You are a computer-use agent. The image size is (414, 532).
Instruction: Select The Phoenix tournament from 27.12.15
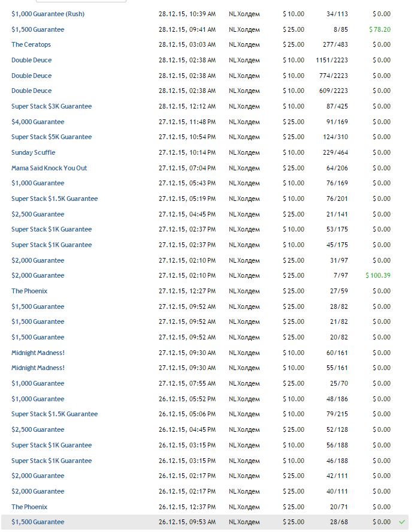[29, 291]
